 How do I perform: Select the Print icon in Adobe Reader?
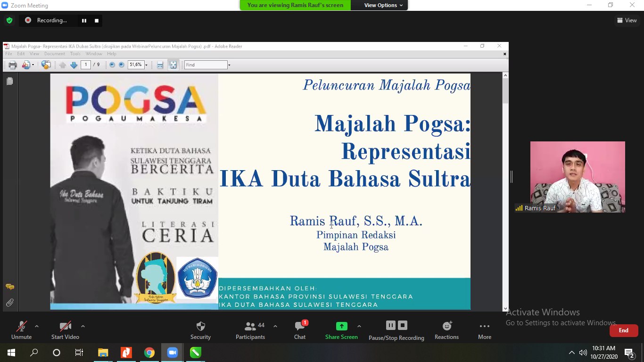pyautogui.click(x=13, y=65)
